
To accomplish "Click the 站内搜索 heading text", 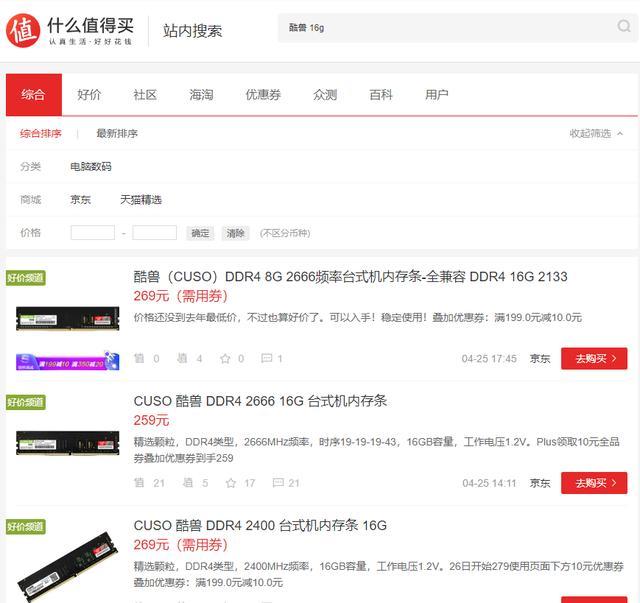I will point(192,31).
